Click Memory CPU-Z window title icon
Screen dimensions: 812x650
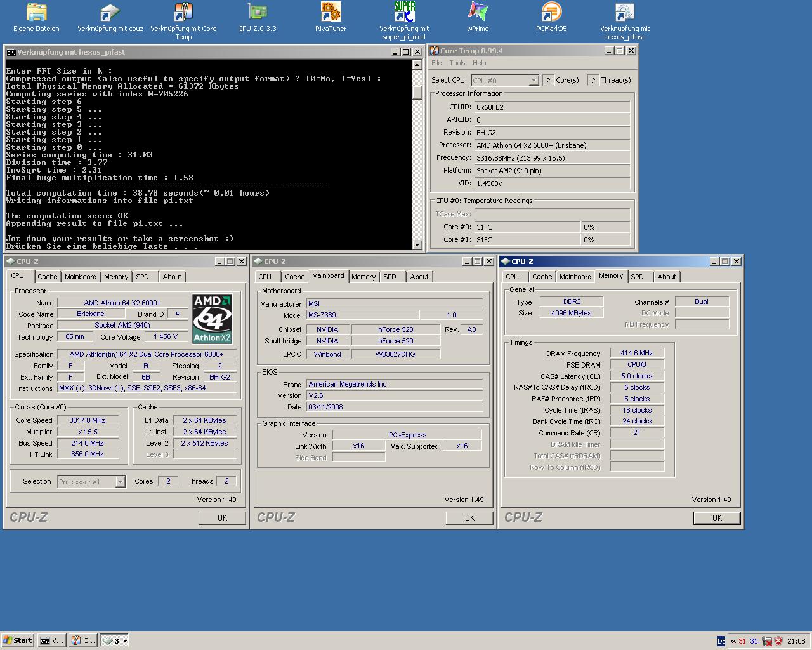[x=505, y=262]
